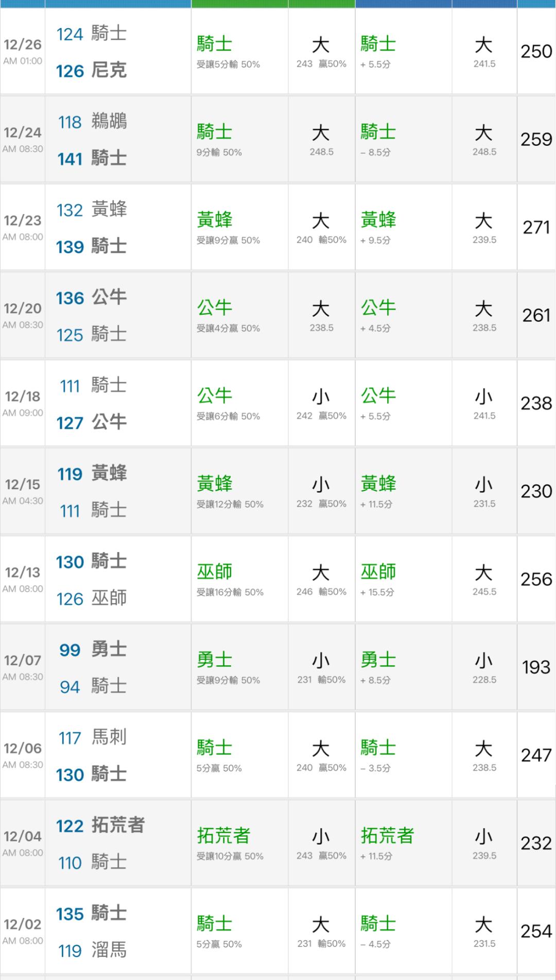
Task: Select 巫師 team with score 126
Action: [109, 598]
